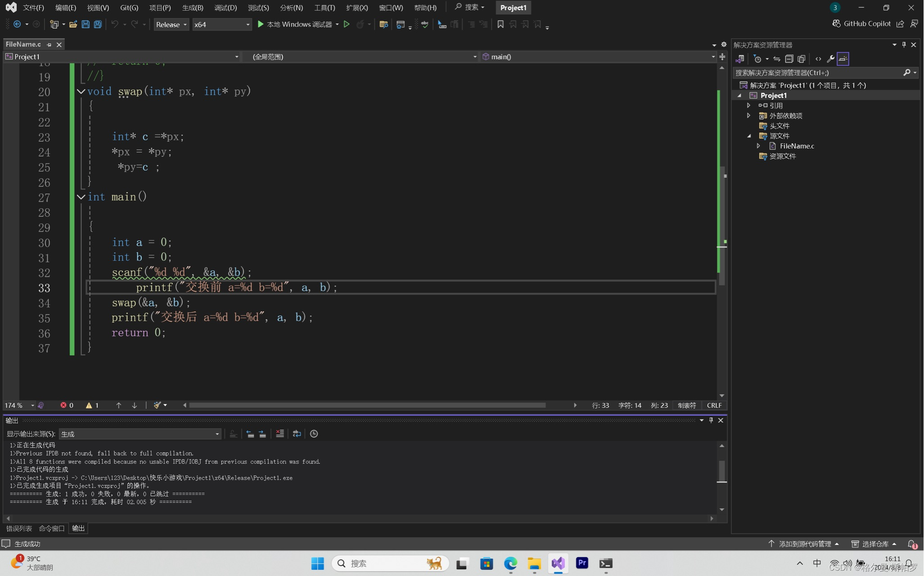
Task: Click the top search box 搜索
Action: [x=470, y=7]
